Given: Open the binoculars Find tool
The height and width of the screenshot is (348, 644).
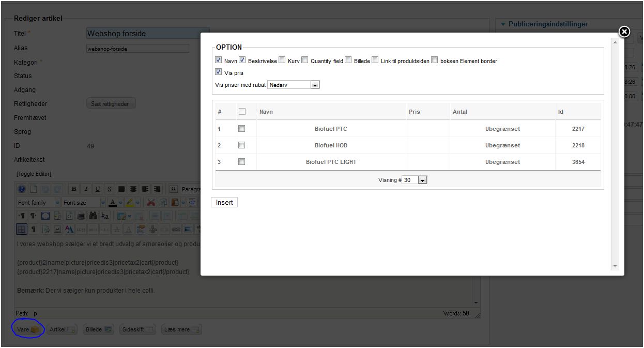Looking at the screenshot, I should pos(93,216).
